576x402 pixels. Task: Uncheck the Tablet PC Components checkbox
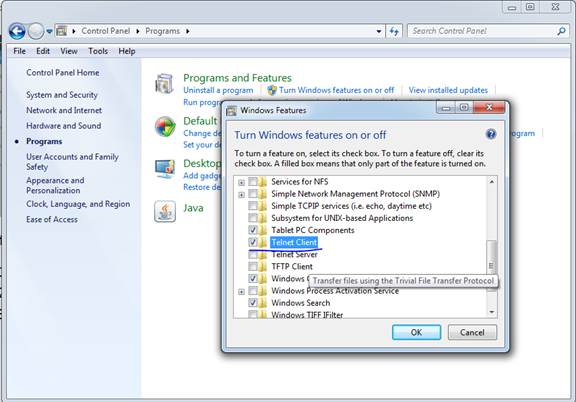click(x=253, y=230)
